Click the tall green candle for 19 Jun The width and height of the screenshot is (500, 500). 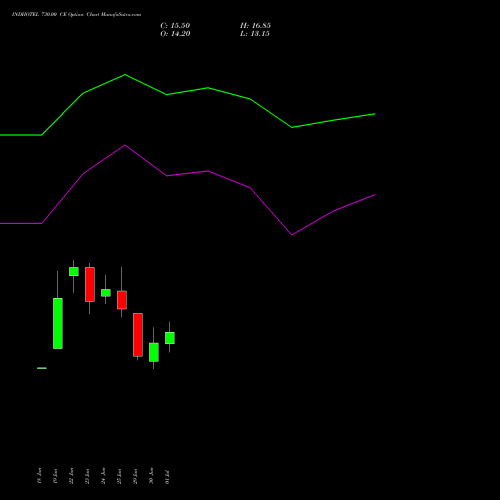click(x=58, y=323)
